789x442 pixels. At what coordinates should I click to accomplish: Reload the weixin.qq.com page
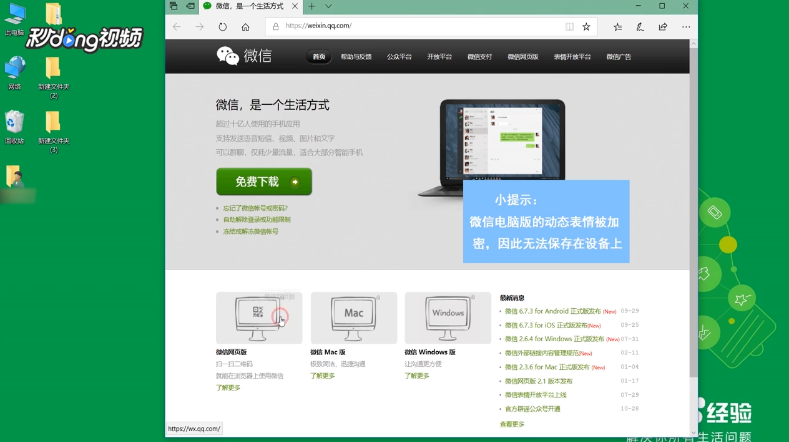pyautogui.click(x=222, y=27)
